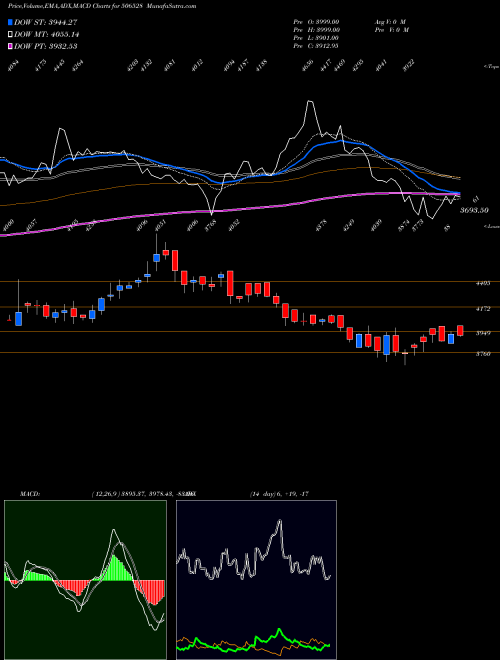Click the 'MACD:' panel label
500x660 pixels.
click(29, 493)
